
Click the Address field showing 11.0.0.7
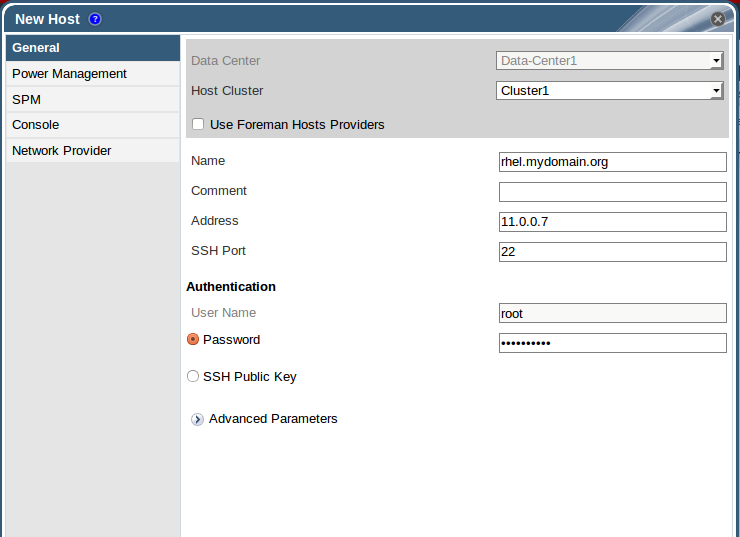(x=612, y=222)
